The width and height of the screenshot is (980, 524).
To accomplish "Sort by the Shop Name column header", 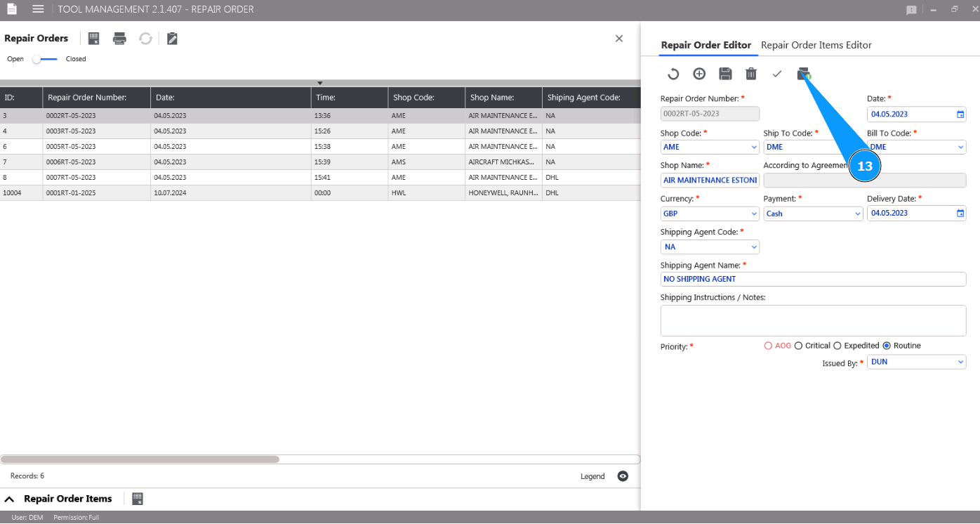I will tap(504, 98).
